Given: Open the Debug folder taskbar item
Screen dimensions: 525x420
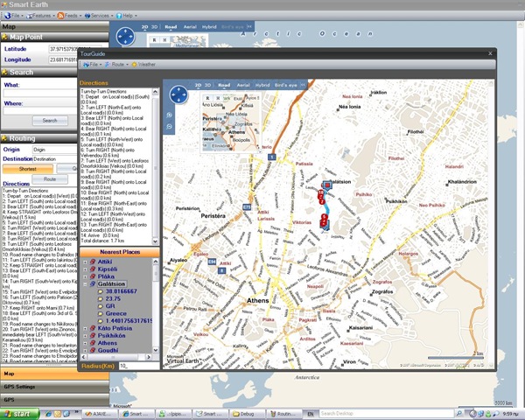Looking at the screenshot, I should click(248, 414).
